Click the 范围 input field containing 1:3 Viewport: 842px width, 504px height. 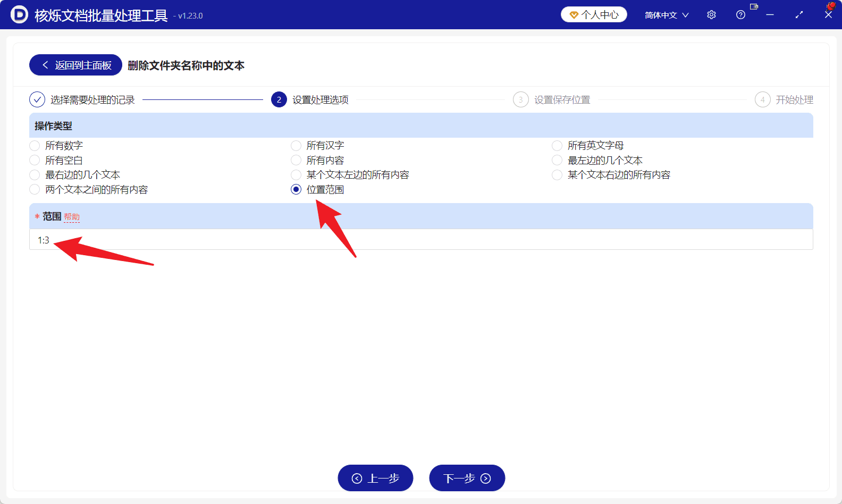[x=421, y=240]
